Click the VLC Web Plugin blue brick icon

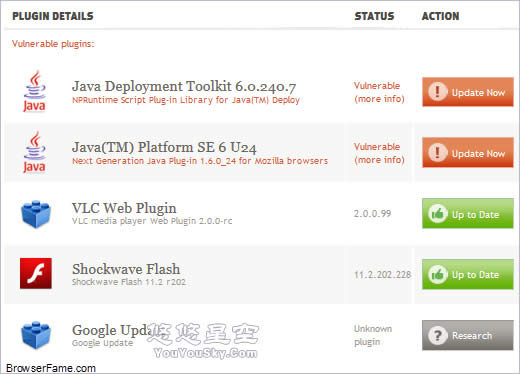(x=36, y=214)
